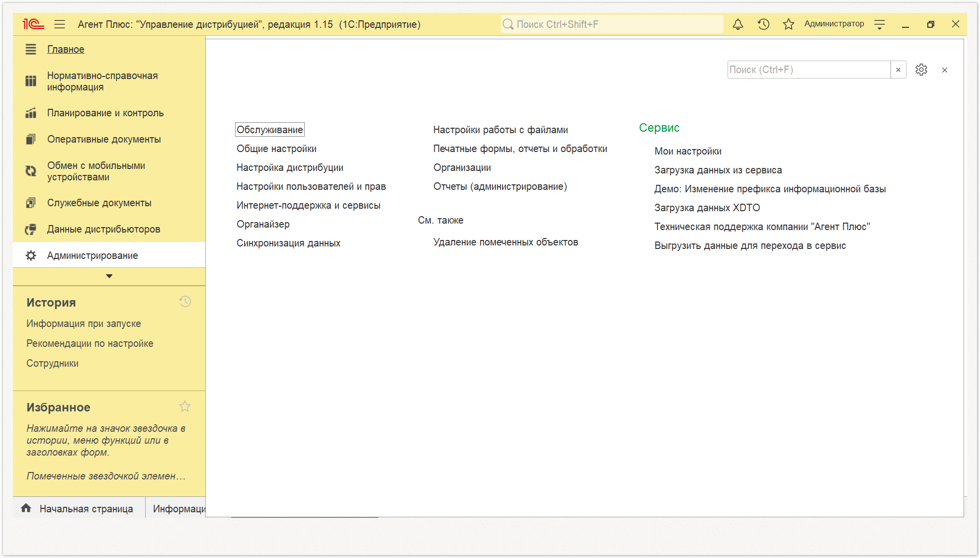Open Синхронизация данных
980x558 pixels.
(288, 243)
